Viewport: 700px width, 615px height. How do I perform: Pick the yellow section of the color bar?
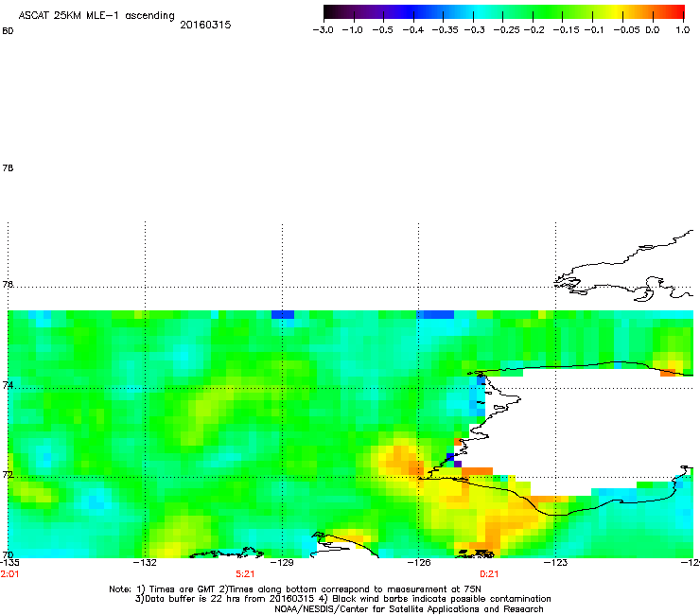616,11
